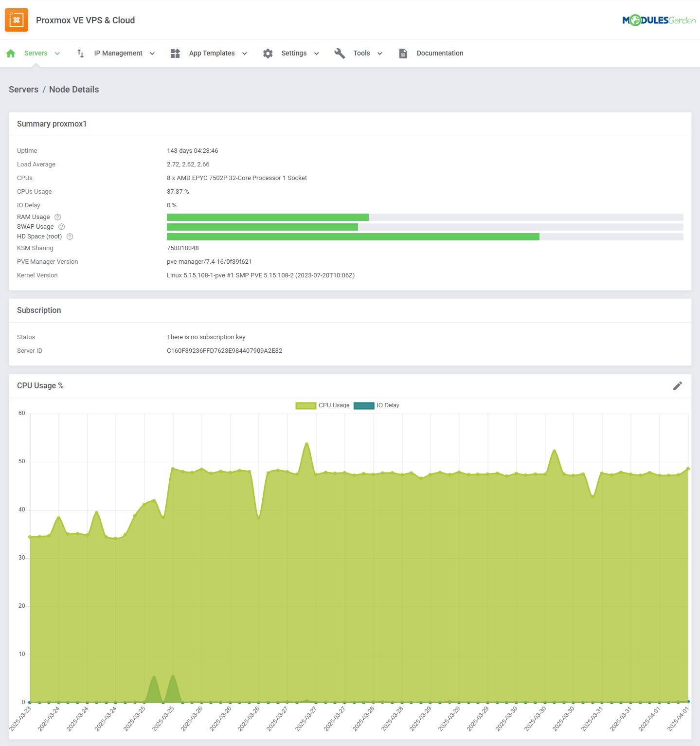Click the Subscription panel heading

tap(39, 310)
